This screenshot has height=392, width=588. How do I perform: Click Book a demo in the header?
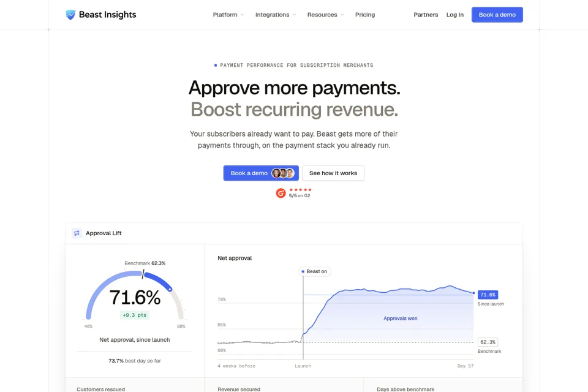(497, 15)
